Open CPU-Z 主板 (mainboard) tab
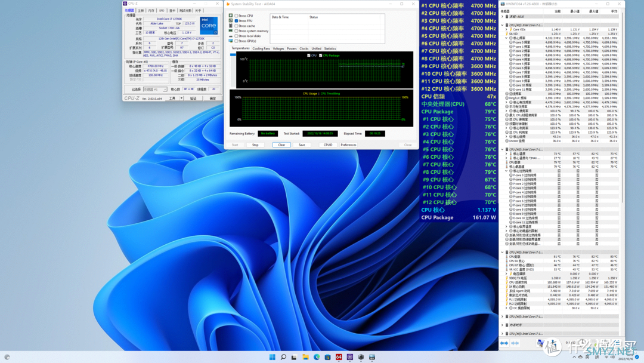The width and height of the screenshot is (644, 363). (x=141, y=11)
